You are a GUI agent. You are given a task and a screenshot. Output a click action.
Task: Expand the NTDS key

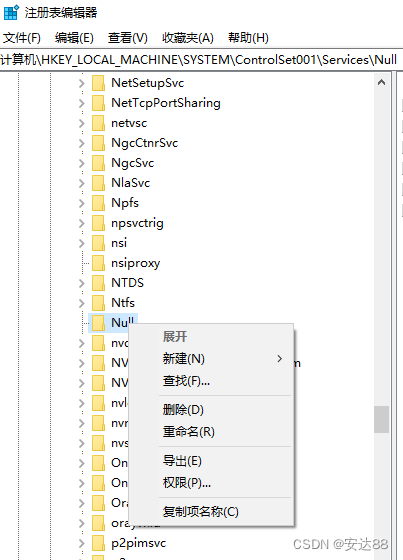click(x=82, y=283)
